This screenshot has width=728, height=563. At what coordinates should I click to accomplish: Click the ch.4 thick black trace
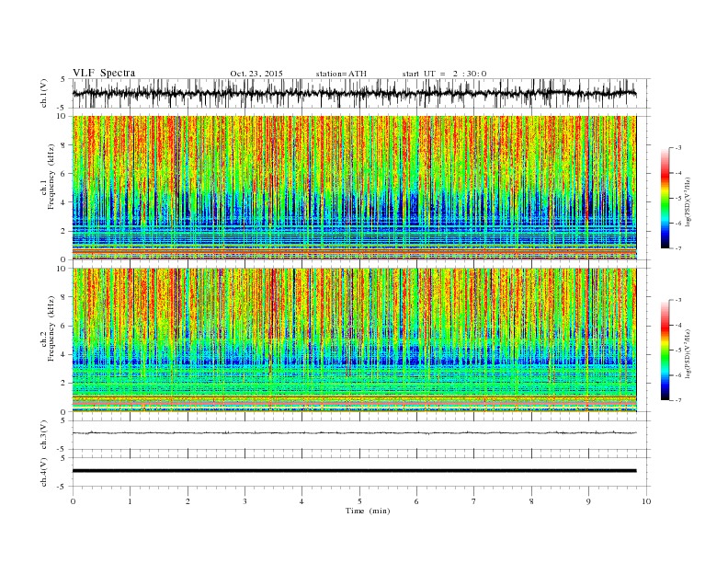click(354, 471)
